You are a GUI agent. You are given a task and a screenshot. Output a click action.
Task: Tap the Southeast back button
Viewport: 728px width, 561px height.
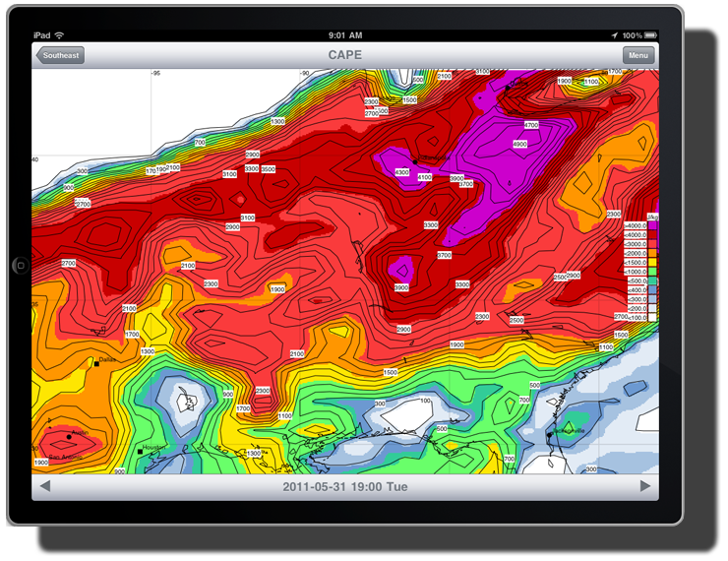point(60,55)
